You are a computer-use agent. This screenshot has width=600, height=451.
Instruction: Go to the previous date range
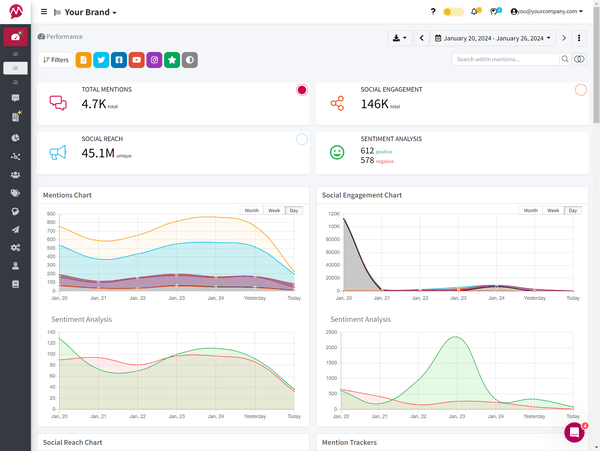(x=421, y=38)
